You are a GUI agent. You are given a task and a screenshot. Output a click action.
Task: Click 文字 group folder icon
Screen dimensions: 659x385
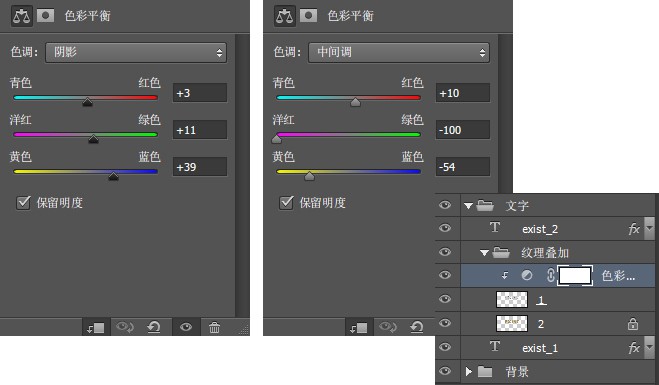click(485, 205)
